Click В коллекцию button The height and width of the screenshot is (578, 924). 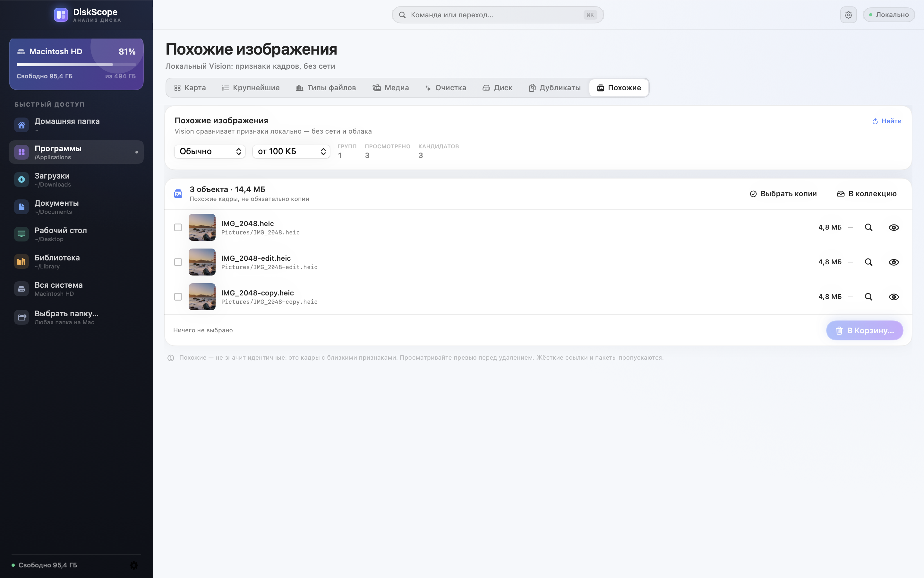click(x=866, y=194)
